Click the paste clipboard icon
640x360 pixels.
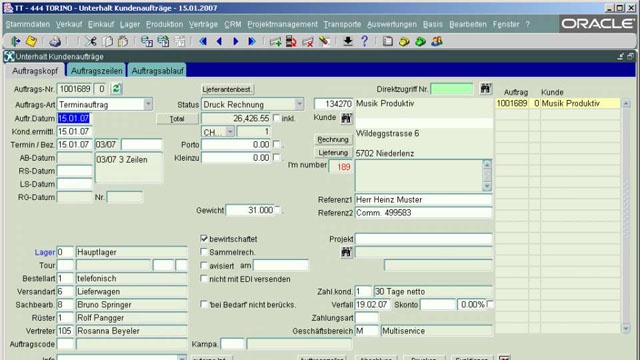pos(123,41)
